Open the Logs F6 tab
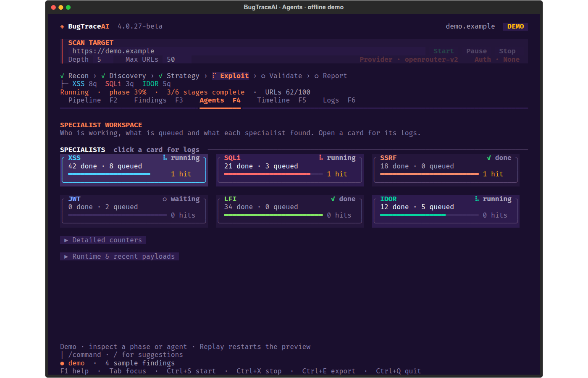 [x=339, y=100]
